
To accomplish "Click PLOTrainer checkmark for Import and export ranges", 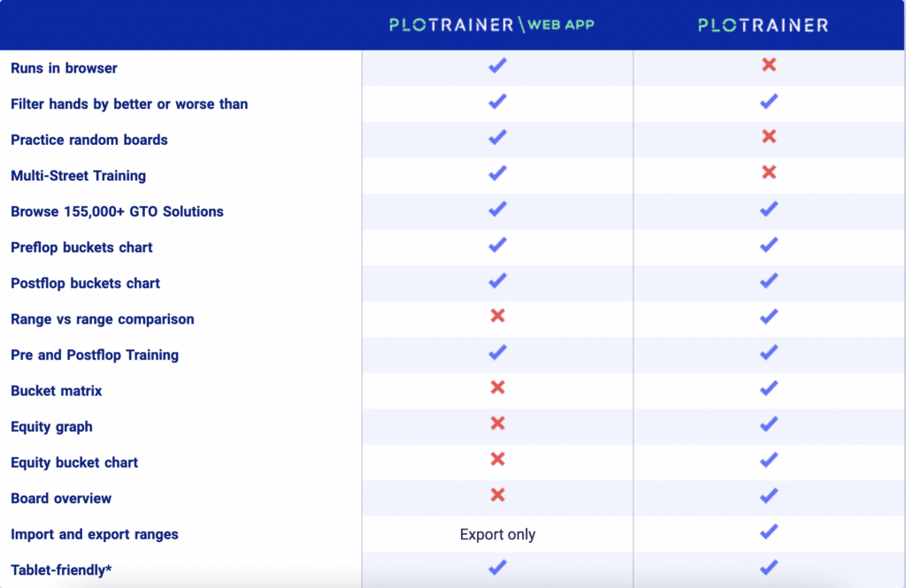I will (x=769, y=531).
